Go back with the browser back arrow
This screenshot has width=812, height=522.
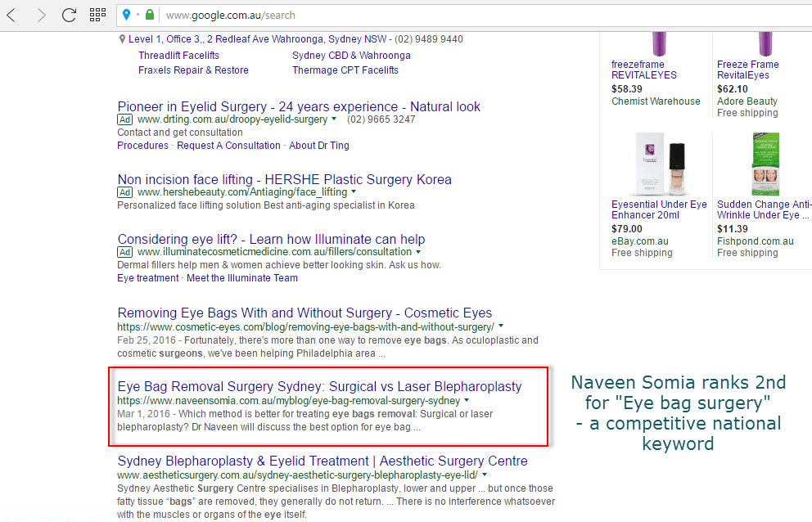click(11, 15)
